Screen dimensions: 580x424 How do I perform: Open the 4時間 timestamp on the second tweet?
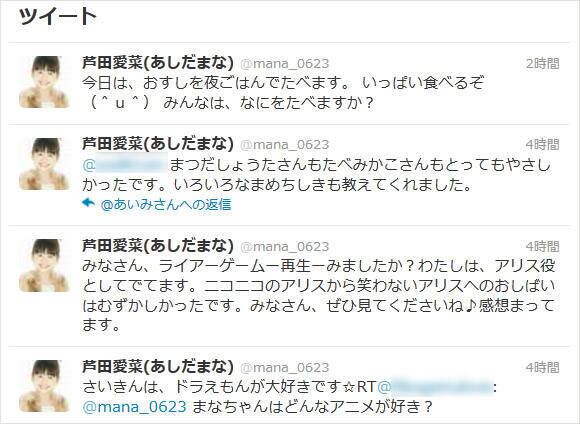[x=543, y=145]
